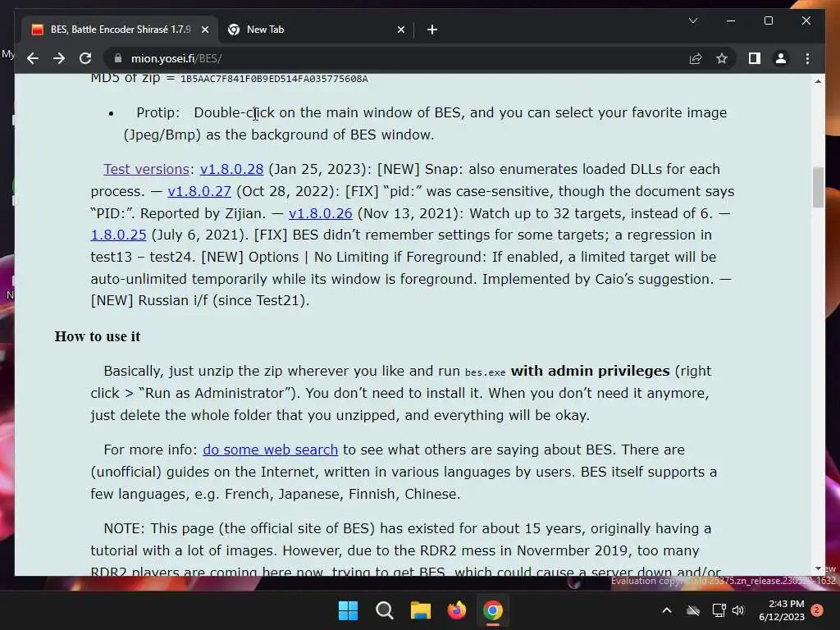Go forward to the next page
The image size is (840, 630).
[x=59, y=58]
